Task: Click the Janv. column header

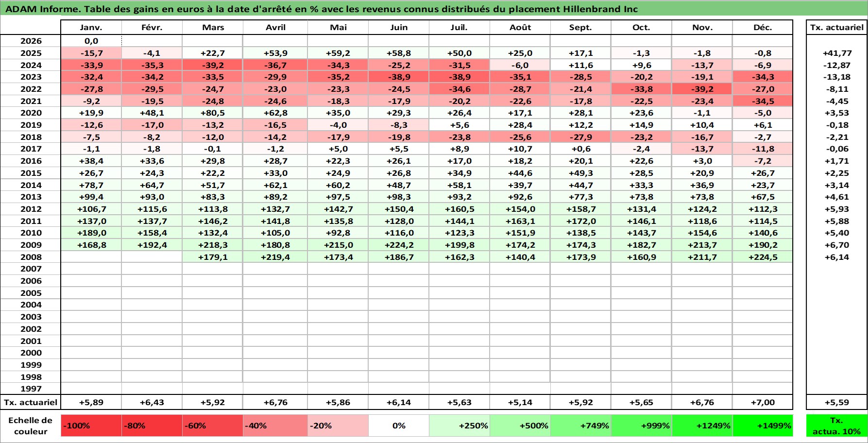Action: point(91,27)
